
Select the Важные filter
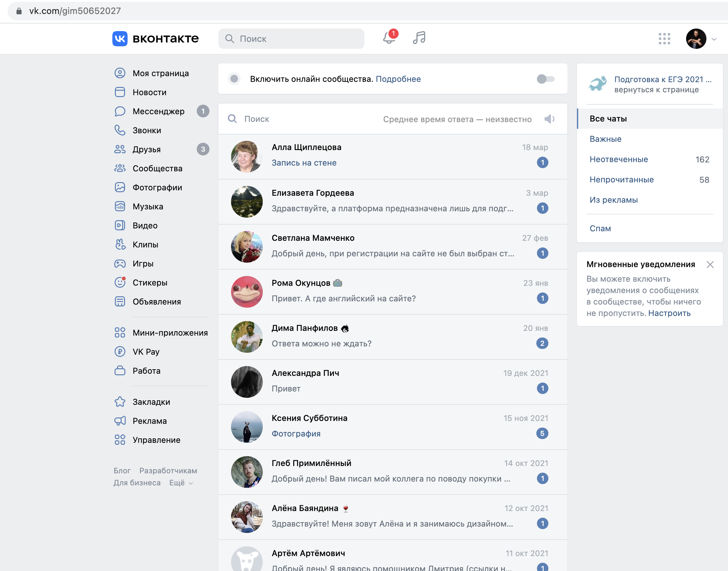pos(650,139)
